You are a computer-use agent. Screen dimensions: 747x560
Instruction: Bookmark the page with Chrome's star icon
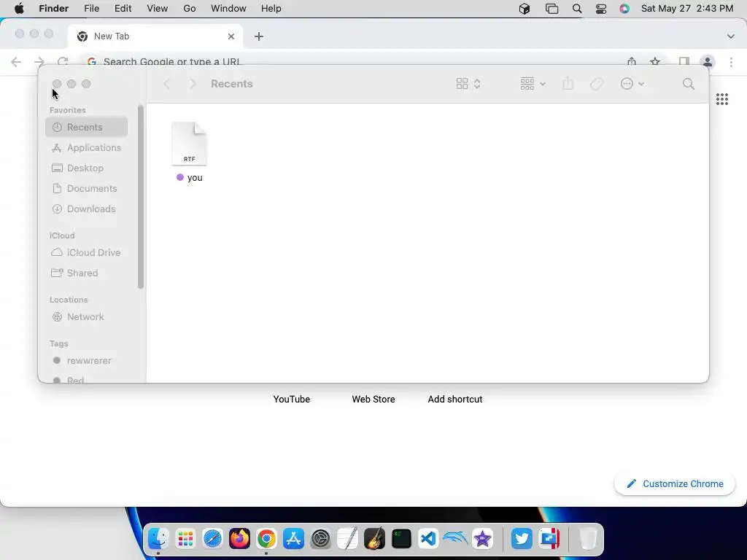coord(655,61)
